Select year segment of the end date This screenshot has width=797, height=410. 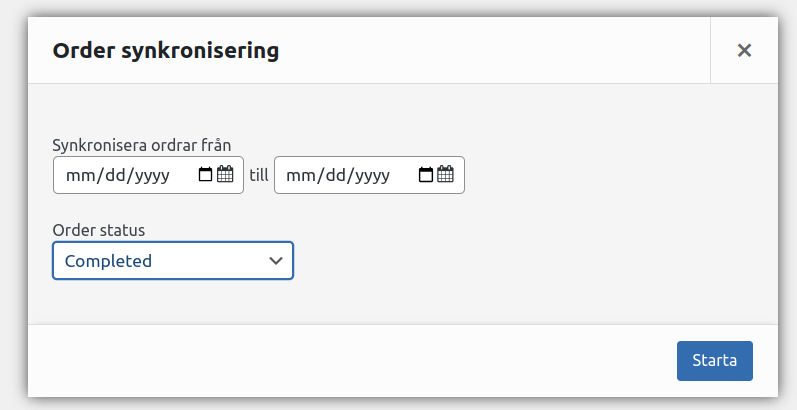coord(367,175)
